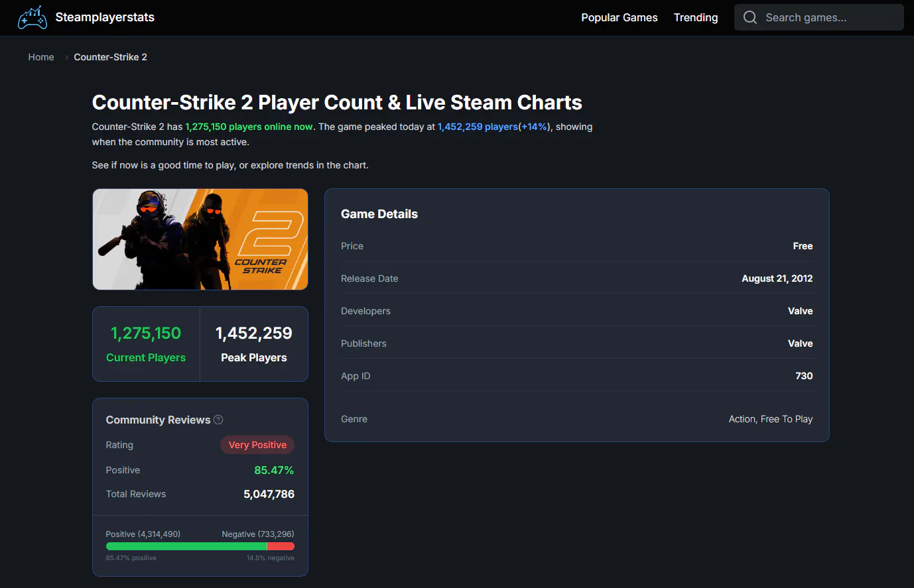914x588 pixels.
Task: Click the Developers label in Game Details
Action: (365, 311)
